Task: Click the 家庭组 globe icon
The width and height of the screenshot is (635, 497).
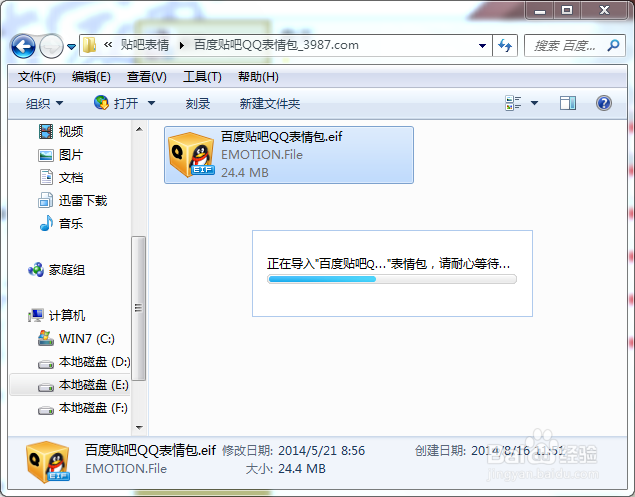Action: [36, 270]
